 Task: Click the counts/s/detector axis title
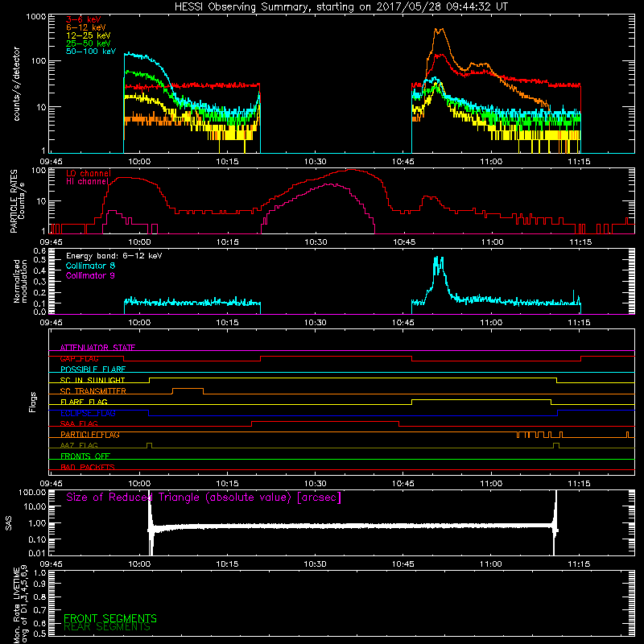pos(16,84)
